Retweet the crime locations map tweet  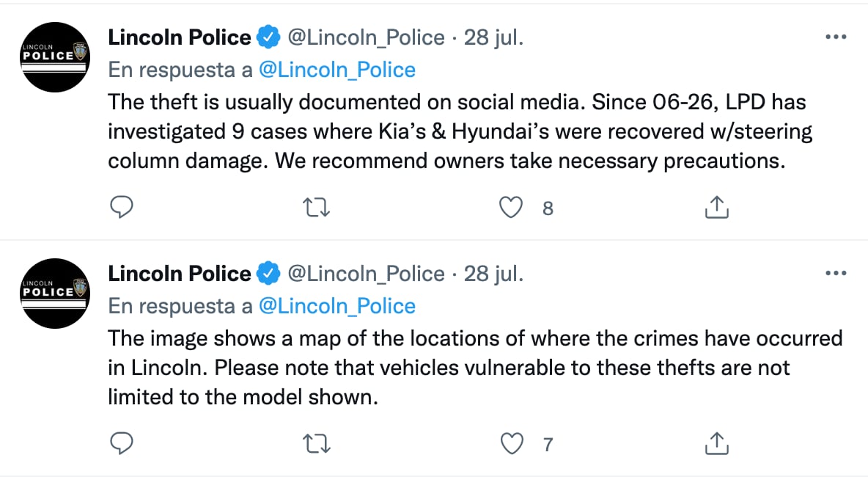(317, 444)
